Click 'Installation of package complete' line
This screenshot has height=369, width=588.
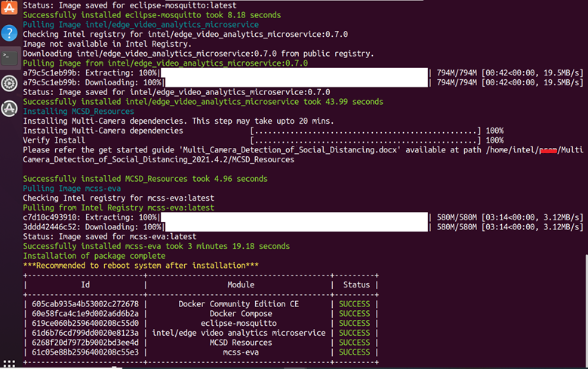pyautogui.click(x=94, y=256)
